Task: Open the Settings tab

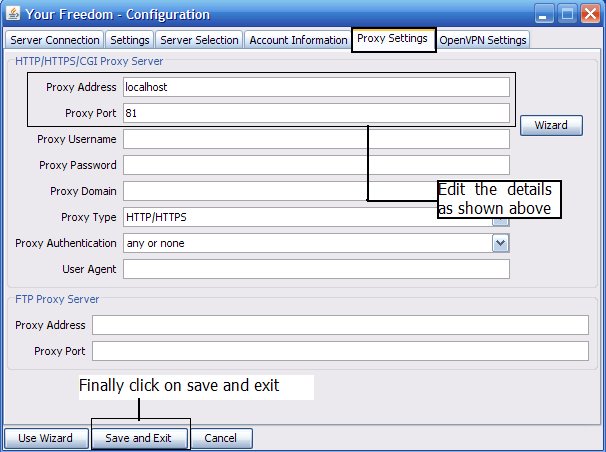Action: point(130,40)
